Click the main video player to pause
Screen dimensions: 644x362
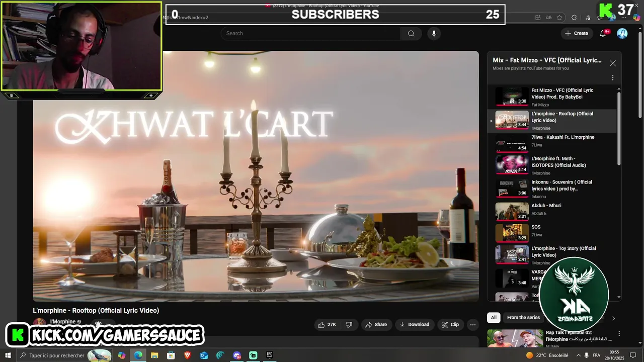point(256,176)
